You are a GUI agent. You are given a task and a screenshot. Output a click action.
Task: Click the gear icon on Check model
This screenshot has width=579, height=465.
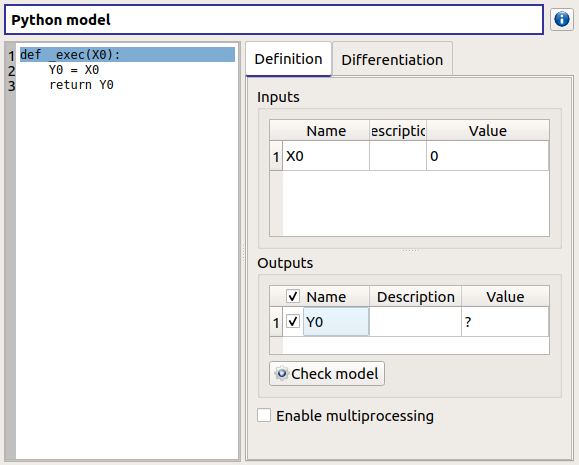tap(281, 374)
